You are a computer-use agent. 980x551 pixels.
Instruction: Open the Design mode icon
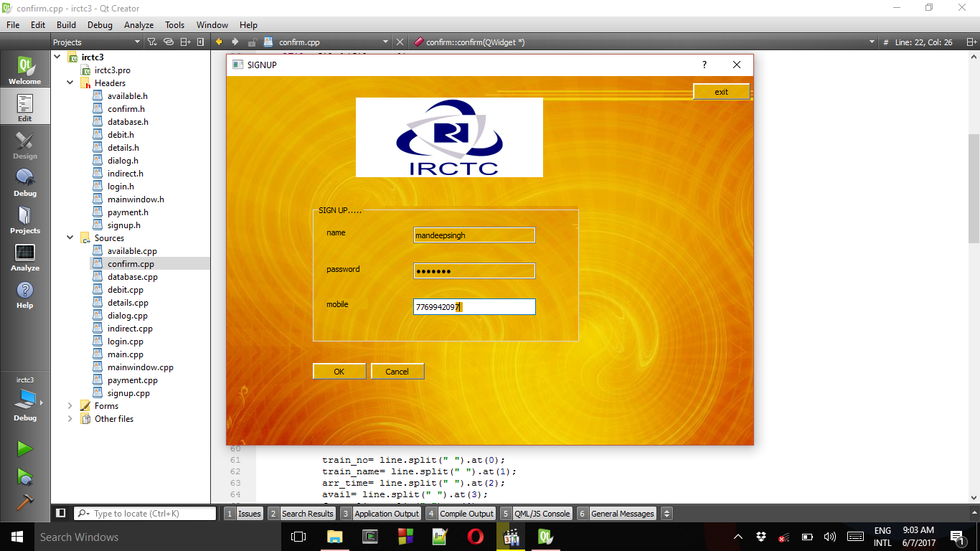pos(25,145)
